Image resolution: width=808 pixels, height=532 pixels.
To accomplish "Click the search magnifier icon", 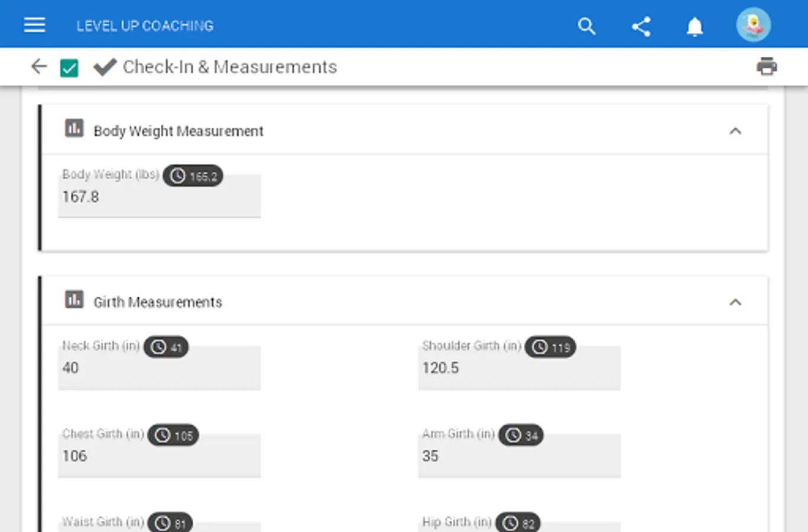I will [586, 26].
